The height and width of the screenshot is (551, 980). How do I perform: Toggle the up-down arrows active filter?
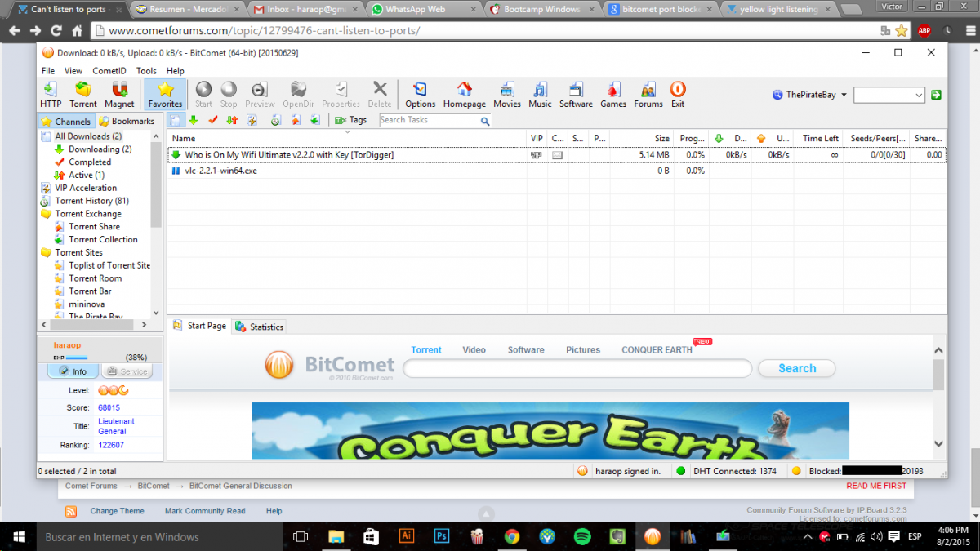pos(232,120)
